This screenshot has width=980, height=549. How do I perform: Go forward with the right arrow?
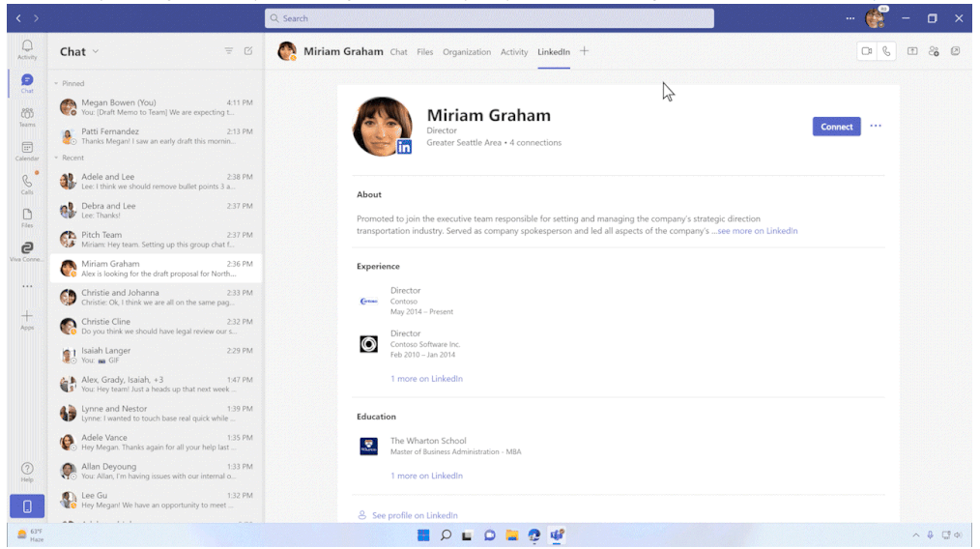click(37, 18)
